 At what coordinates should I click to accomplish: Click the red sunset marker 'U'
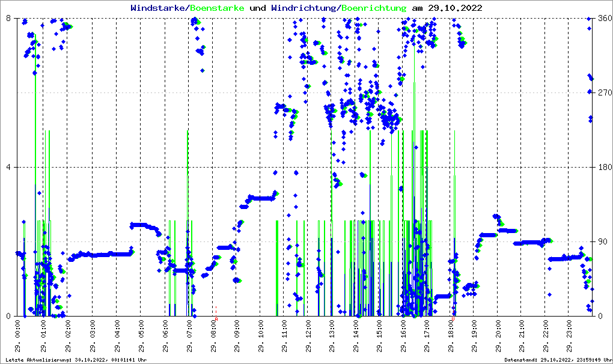click(x=453, y=319)
